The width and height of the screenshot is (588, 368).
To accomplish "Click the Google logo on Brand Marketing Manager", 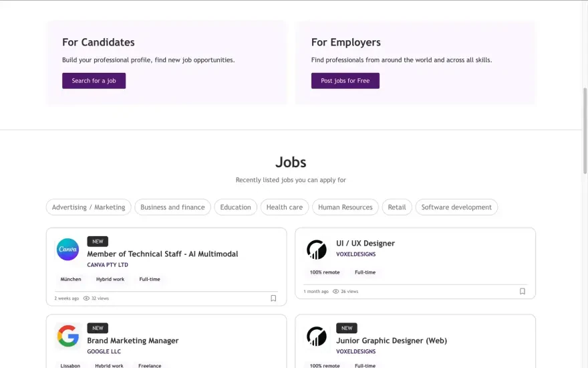I will pyautogui.click(x=68, y=336).
